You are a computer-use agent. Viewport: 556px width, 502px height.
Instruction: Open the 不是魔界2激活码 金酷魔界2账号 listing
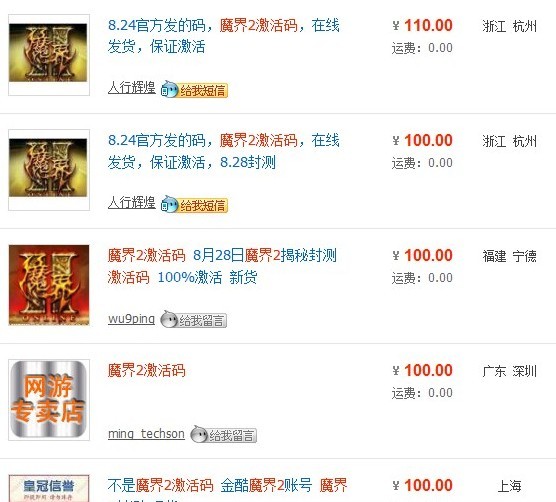tap(227, 489)
